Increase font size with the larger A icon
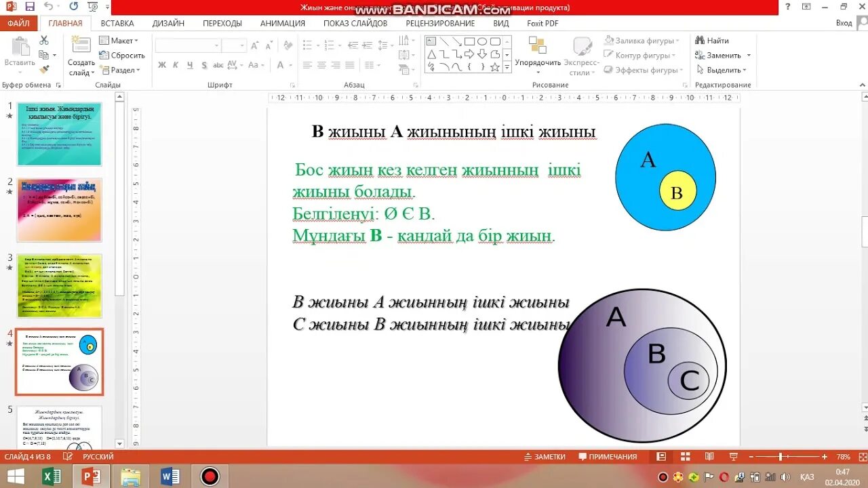The image size is (868, 488). point(255,45)
